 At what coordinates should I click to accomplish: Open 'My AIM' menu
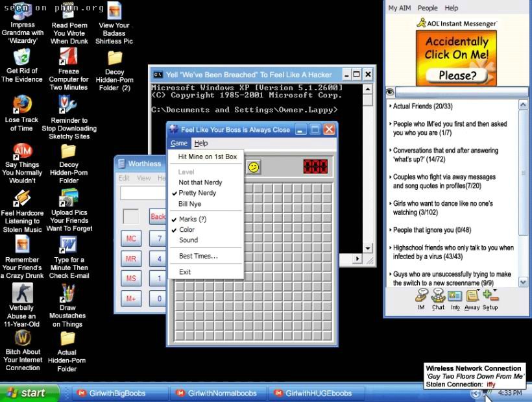tap(400, 8)
